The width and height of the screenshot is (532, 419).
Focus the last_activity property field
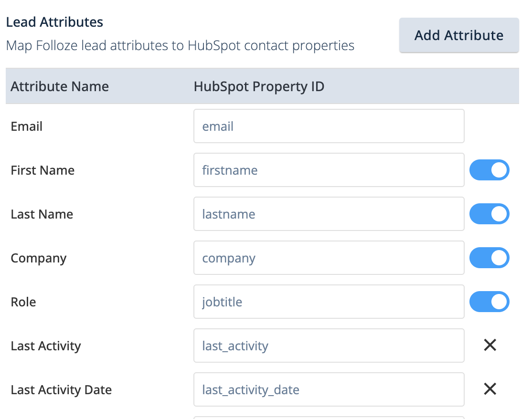tap(329, 346)
